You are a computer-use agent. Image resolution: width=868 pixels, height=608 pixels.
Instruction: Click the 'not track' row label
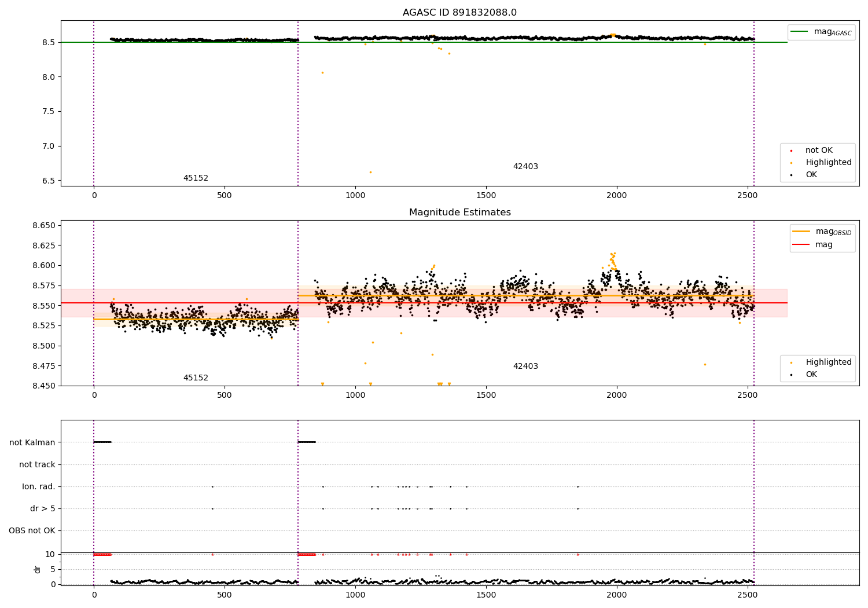(x=37, y=464)
